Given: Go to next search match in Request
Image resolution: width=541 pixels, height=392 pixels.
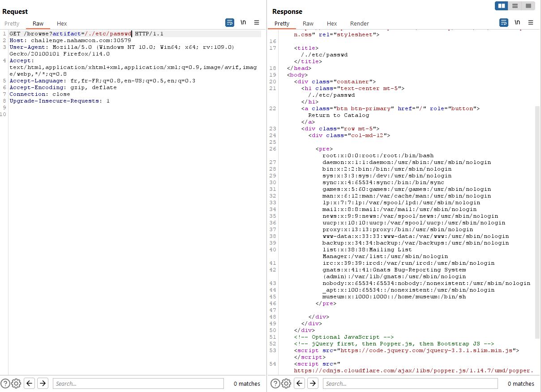Looking at the screenshot, I should point(43,383).
